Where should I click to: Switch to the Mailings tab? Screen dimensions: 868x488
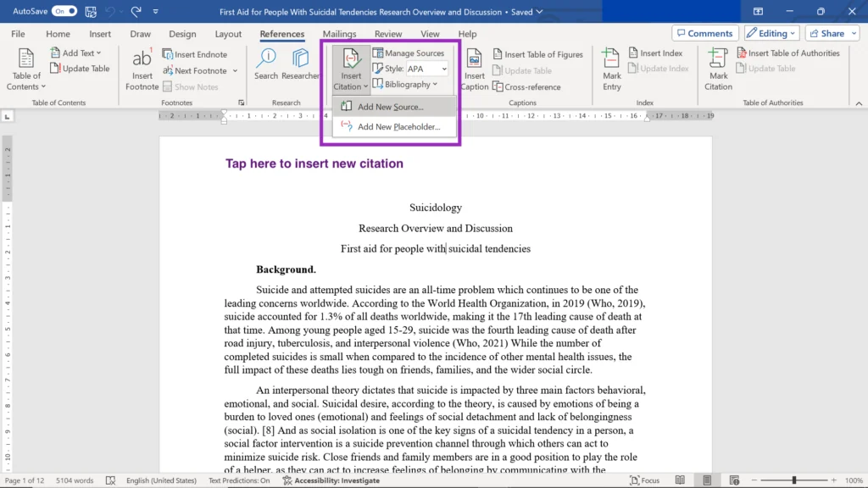click(x=339, y=34)
